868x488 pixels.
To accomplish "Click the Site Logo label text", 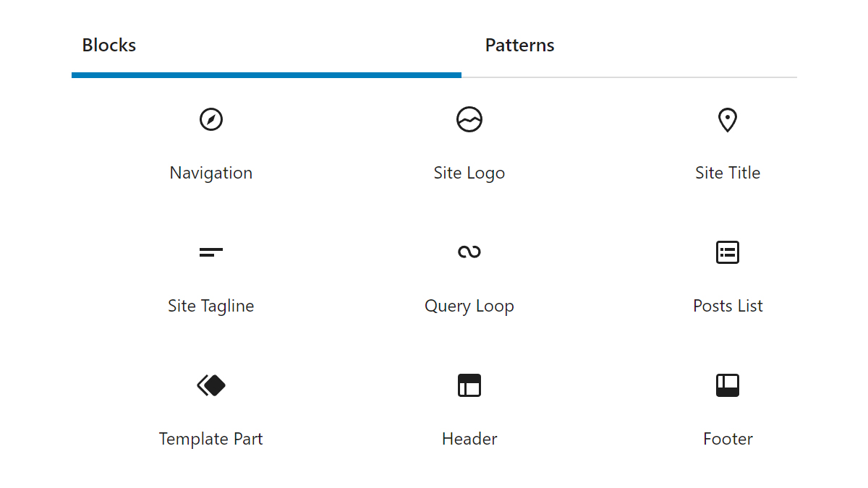I will (x=469, y=173).
